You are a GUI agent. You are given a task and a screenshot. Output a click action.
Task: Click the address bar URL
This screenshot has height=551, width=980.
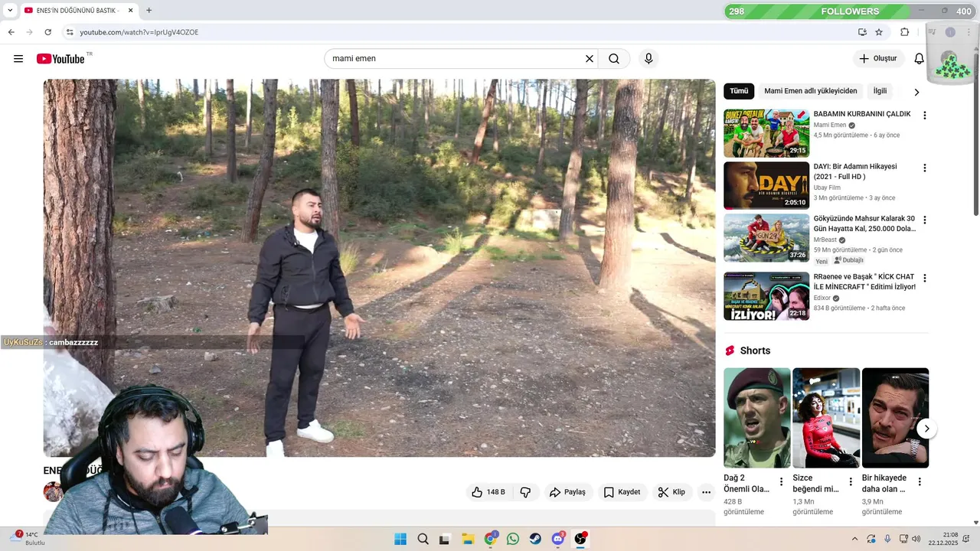(139, 32)
